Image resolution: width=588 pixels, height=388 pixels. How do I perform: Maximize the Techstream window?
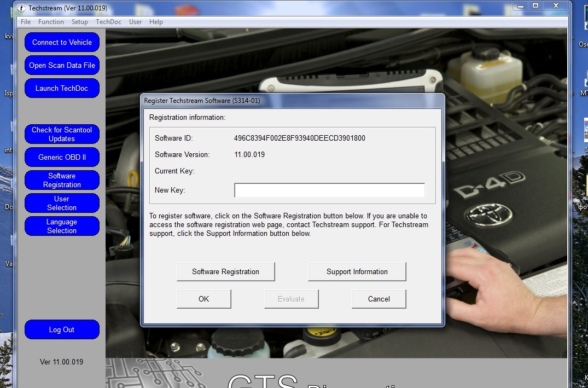[x=535, y=6]
